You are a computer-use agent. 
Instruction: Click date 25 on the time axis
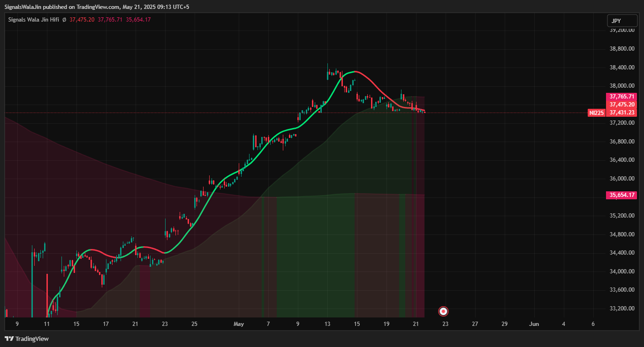[x=195, y=324]
